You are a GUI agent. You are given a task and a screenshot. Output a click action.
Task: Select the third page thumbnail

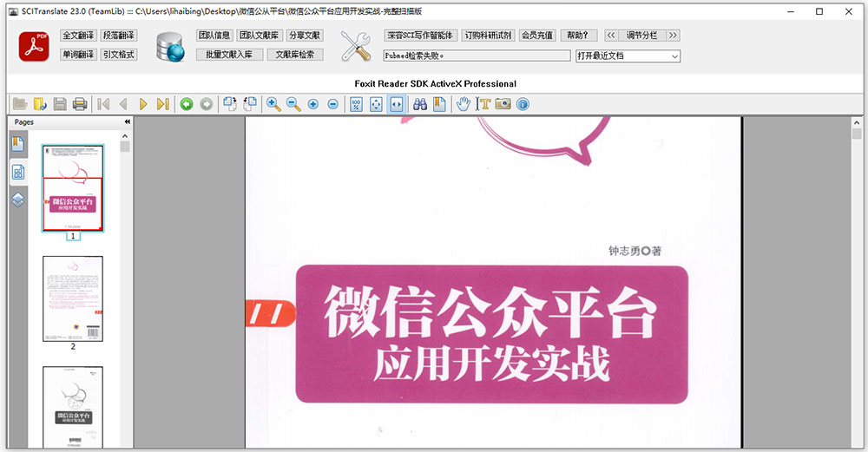pyautogui.click(x=73, y=407)
